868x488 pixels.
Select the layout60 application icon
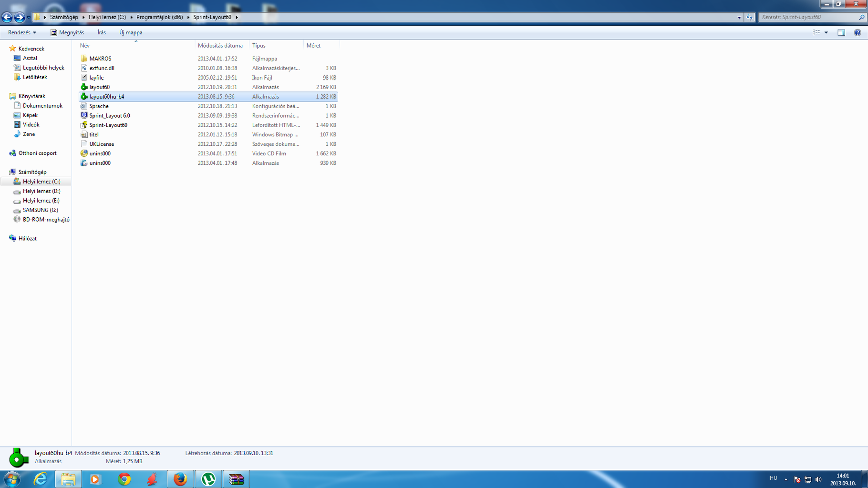pos(84,87)
